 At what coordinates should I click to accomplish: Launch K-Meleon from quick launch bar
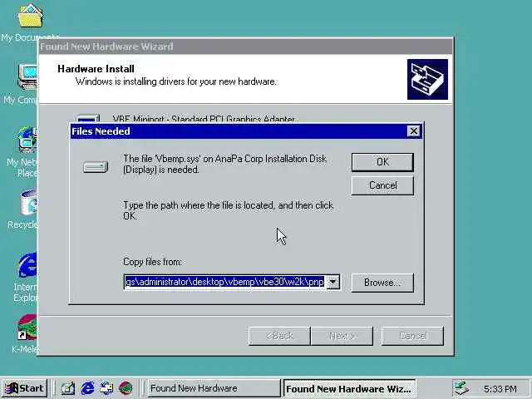126,388
